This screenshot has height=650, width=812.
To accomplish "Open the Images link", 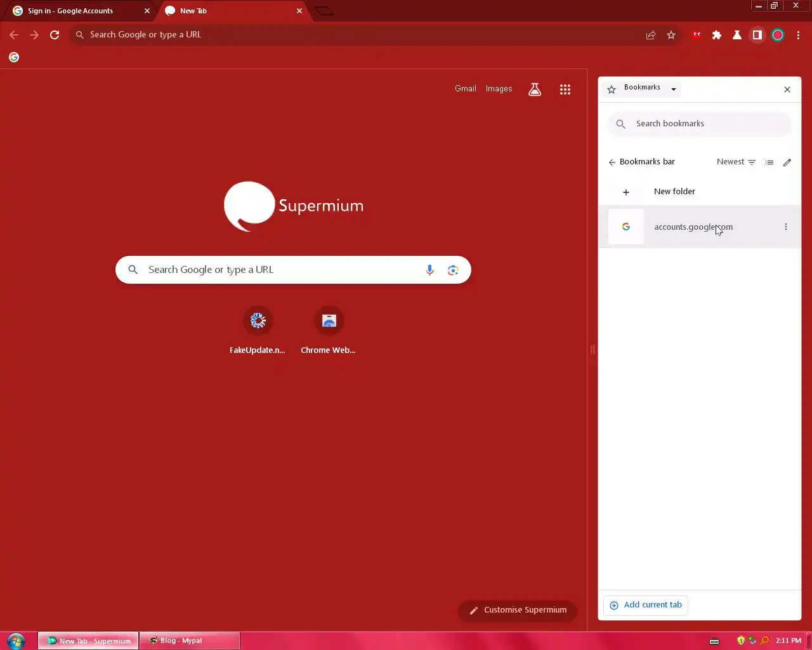I will coord(499,89).
